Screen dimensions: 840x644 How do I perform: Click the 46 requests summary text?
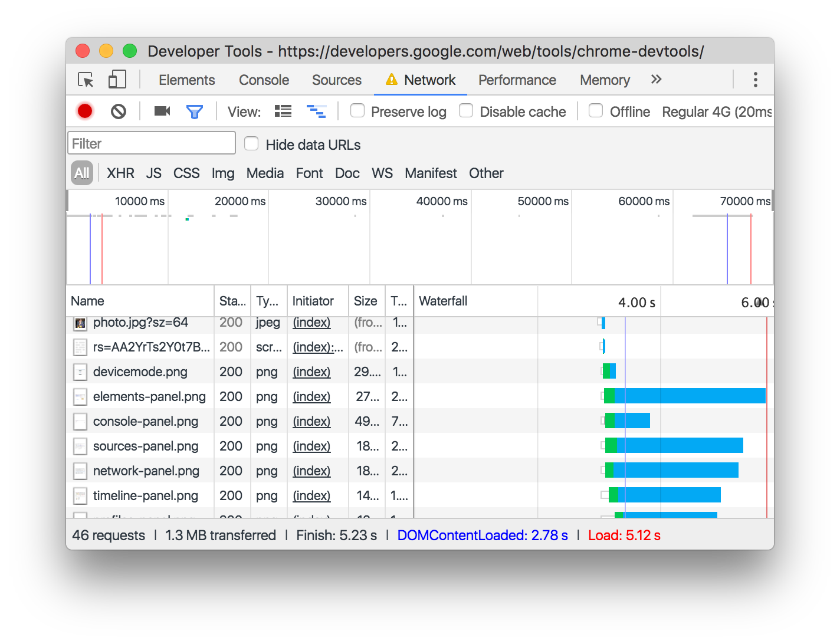click(109, 535)
